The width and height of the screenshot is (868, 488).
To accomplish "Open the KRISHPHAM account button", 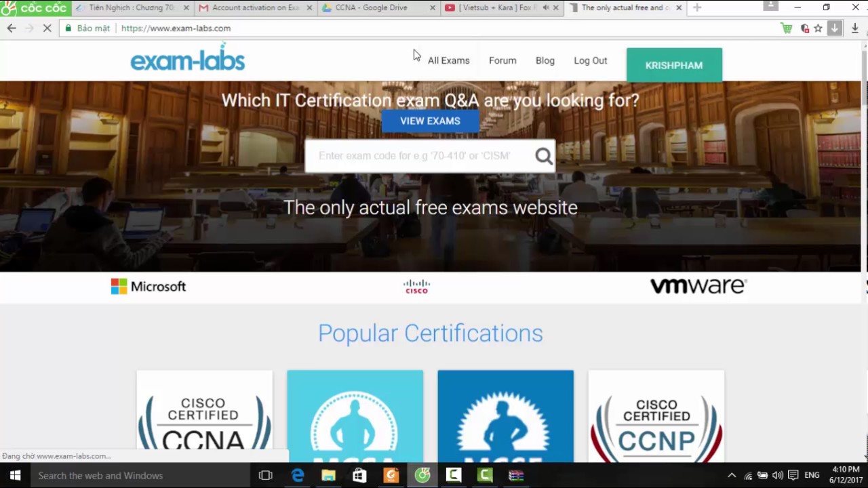I will pos(674,65).
